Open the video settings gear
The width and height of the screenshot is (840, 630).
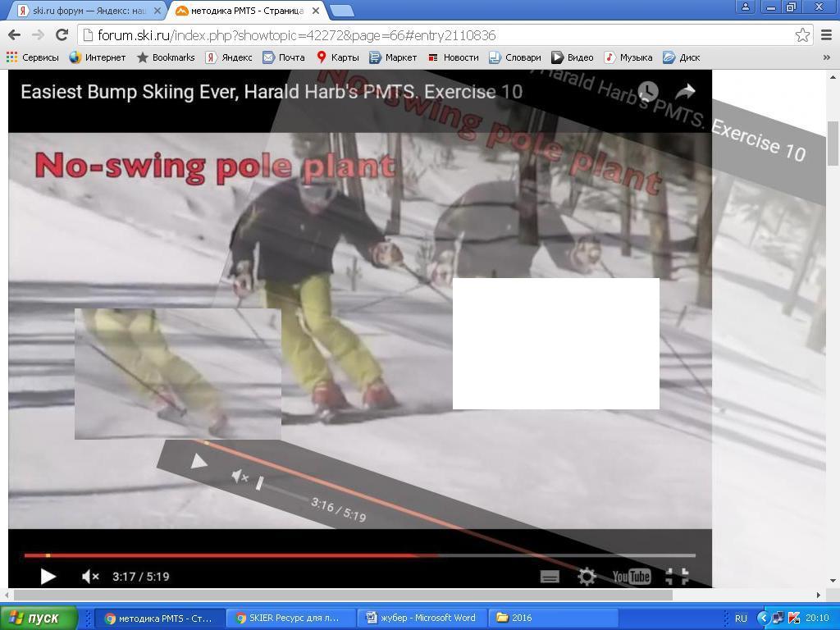[587, 577]
